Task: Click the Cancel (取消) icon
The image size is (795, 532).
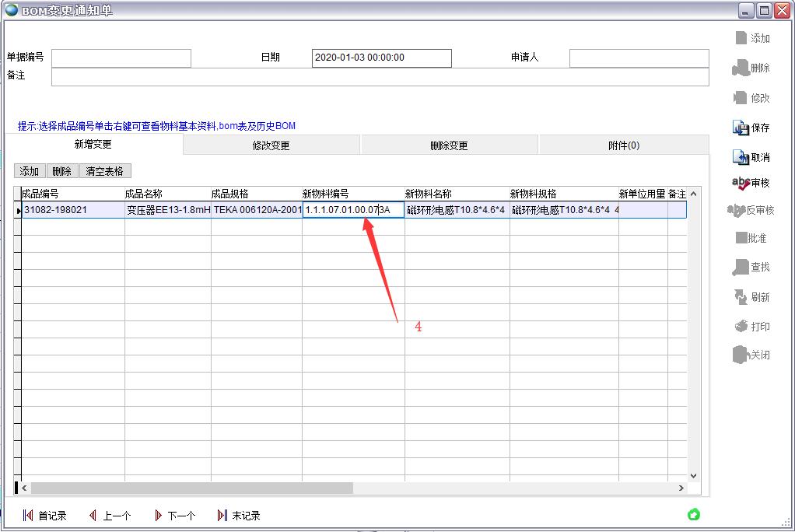Action: 741,157
